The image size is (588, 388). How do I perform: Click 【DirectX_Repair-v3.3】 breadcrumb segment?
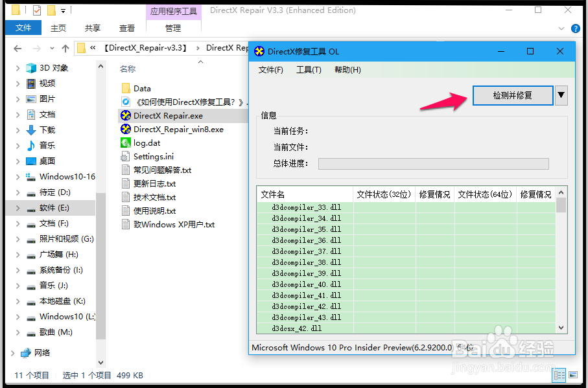[x=145, y=48]
